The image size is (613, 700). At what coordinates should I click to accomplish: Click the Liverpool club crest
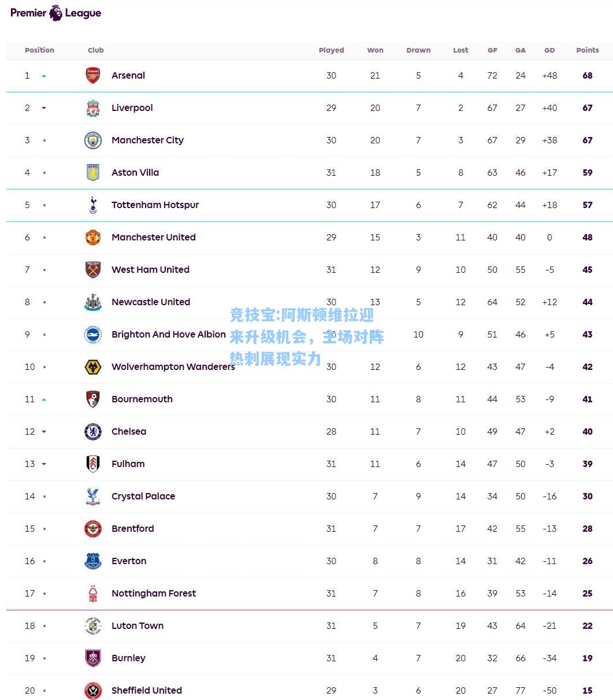[x=93, y=108]
